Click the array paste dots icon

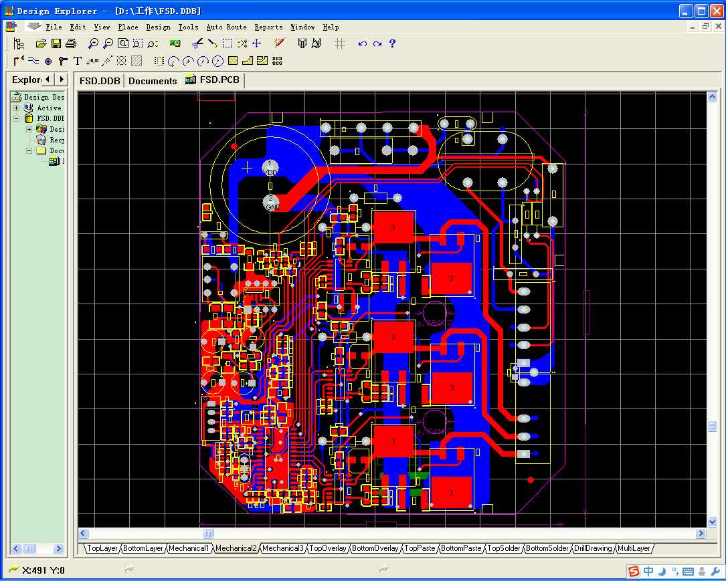(277, 61)
